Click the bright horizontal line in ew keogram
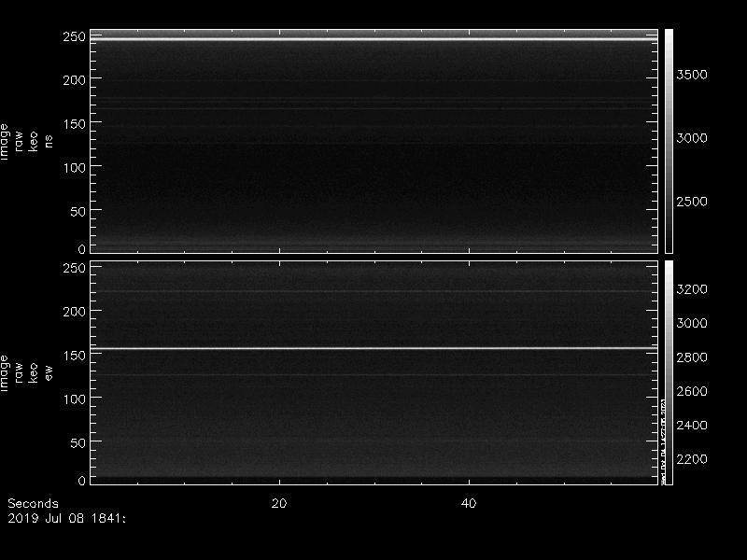Image resolution: width=747 pixels, height=560 pixels. 373,348
